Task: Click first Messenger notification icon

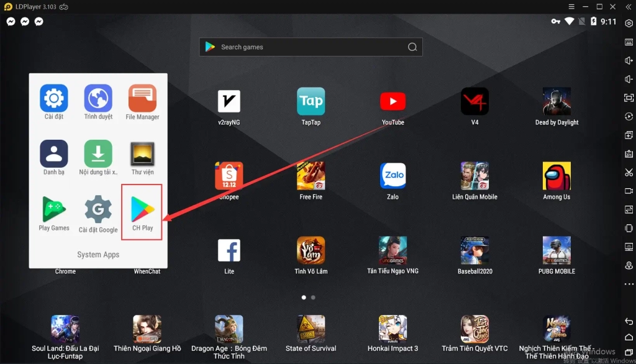Action: [11, 22]
